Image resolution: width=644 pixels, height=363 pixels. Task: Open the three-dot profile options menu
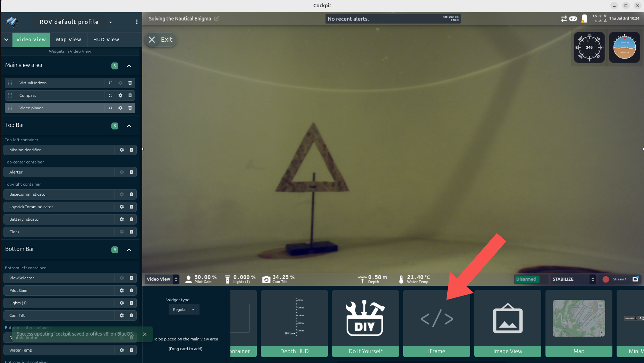[x=137, y=22]
